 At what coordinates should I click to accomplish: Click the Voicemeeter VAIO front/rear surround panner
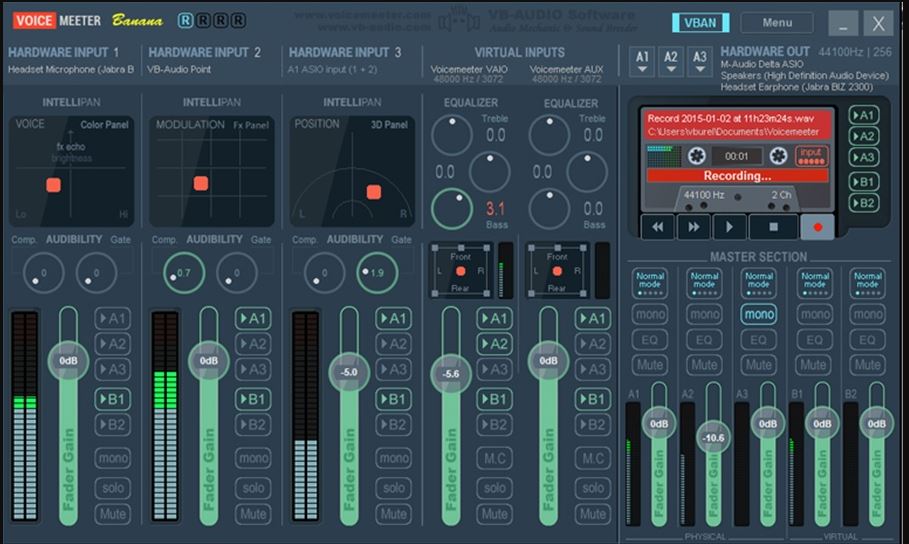pos(461,271)
